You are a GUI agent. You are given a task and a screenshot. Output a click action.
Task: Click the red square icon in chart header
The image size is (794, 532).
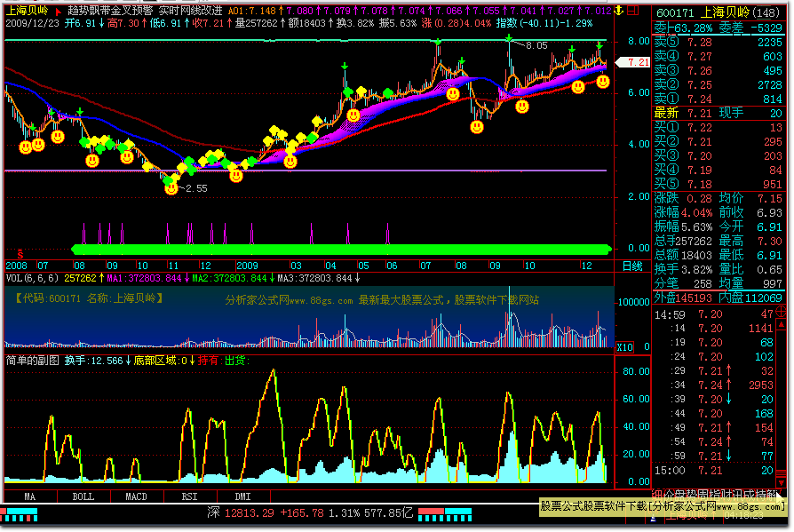coord(631,11)
